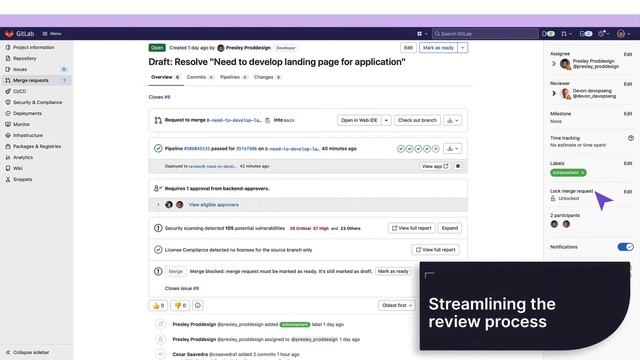Image resolution: width=640 pixels, height=360 pixels.
Task: Open Wiki in sidebar
Action: click(18, 169)
